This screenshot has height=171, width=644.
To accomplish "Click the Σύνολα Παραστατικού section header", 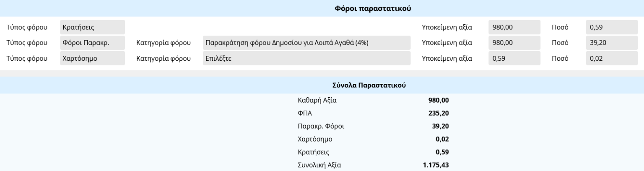I will pos(369,85).
